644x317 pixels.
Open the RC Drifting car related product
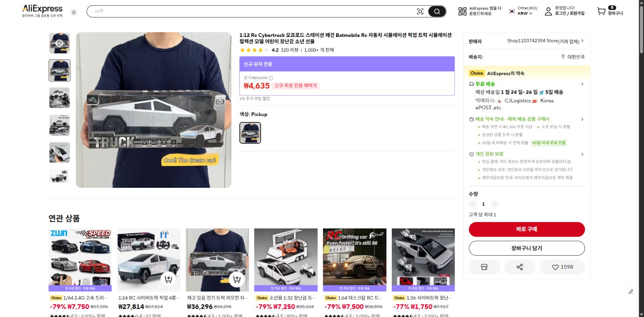354,260
